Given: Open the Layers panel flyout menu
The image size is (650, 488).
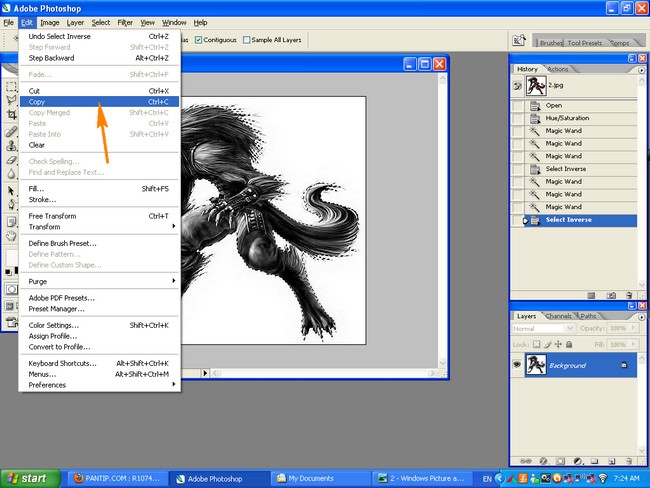Looking at the screenshot, I should click(641, 317).
